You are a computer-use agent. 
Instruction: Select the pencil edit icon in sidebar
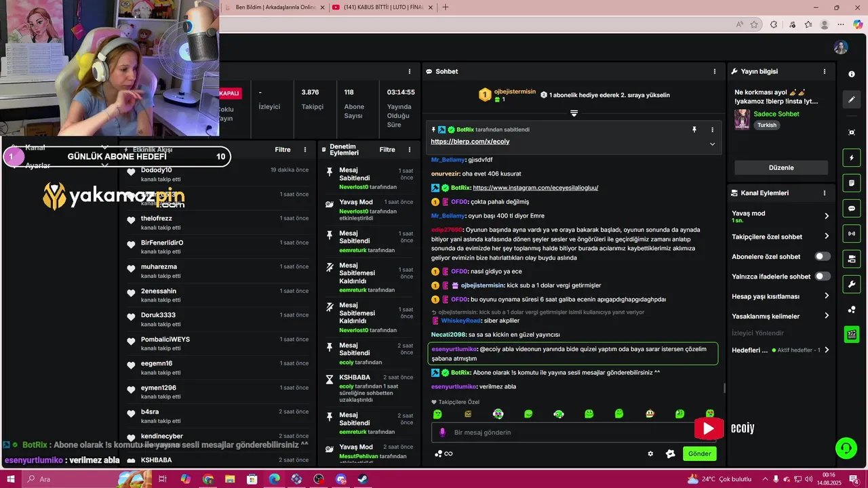pyautogui.click(x=852, y=100)
